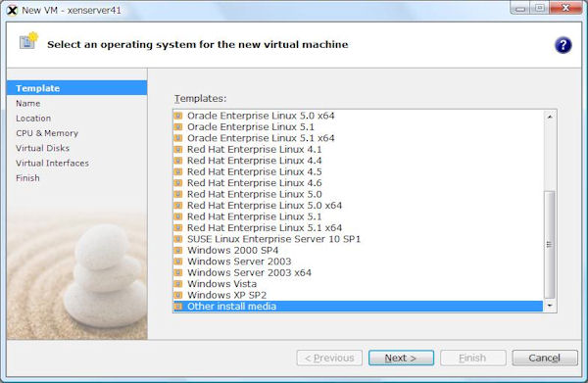Click the icon beside Windows XP SP2

click(x=178, y=295)
